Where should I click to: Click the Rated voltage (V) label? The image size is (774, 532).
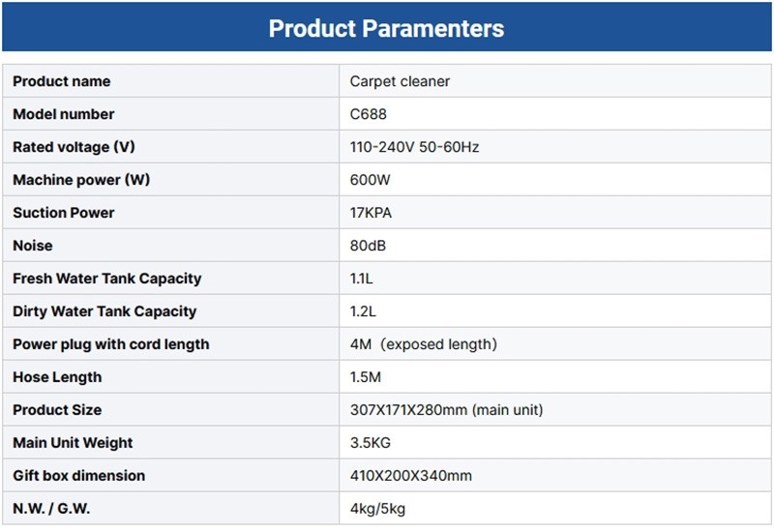pos(74,147)
